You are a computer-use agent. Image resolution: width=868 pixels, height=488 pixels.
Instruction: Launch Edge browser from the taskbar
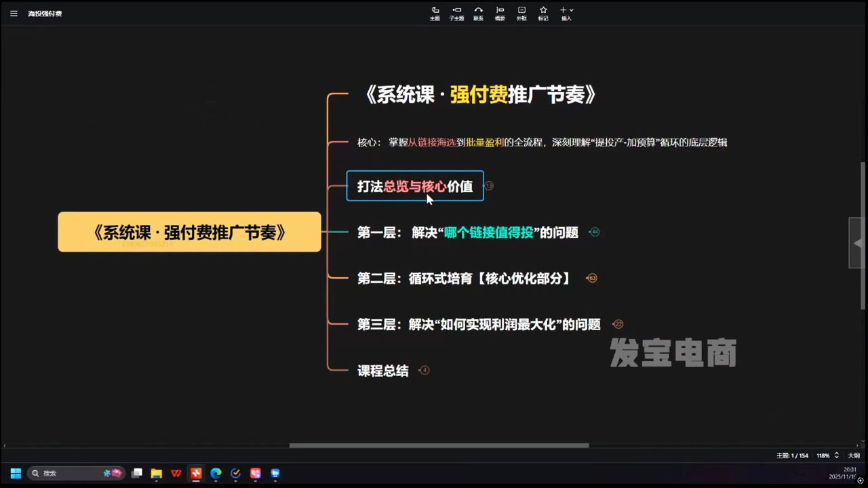[216, 473]
